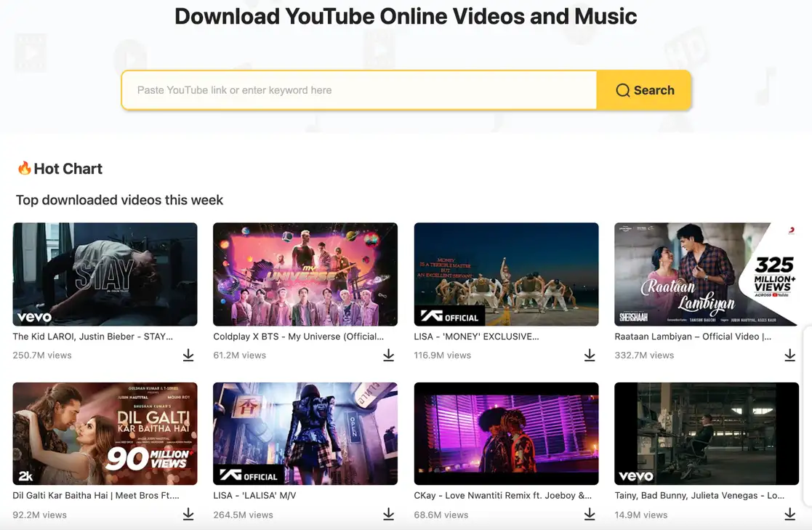
Task: Open the Love Nwantiti Remix thumbnail
Action: click(507, 433)
